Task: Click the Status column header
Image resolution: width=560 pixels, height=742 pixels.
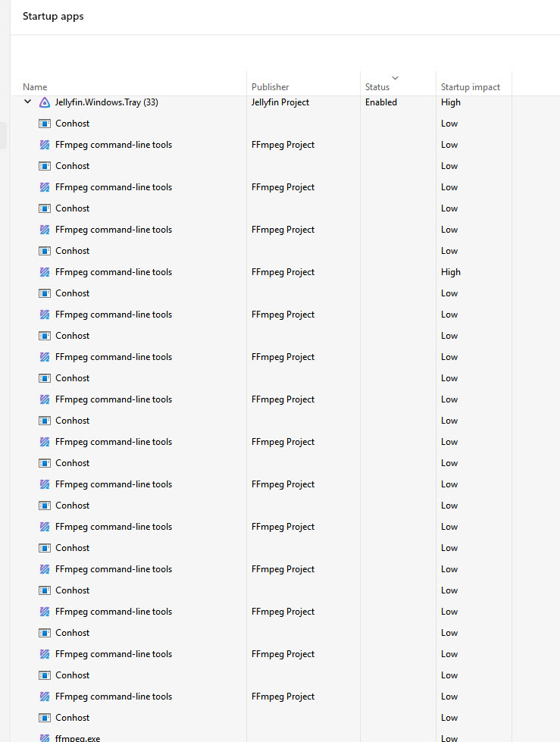Action: click(377, 87)
